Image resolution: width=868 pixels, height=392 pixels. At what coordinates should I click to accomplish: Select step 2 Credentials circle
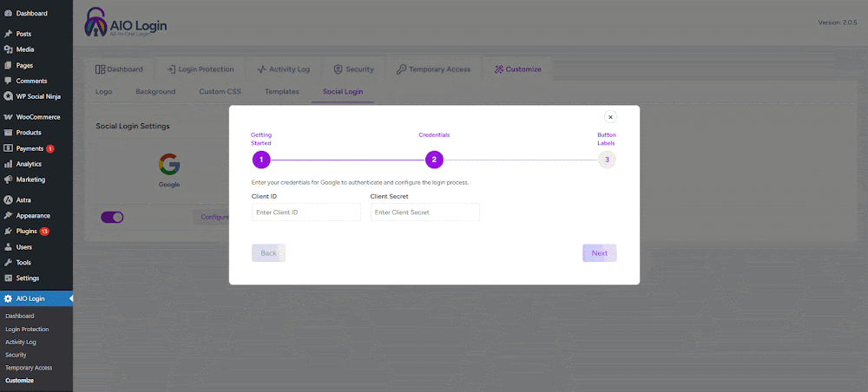[x=434, y=160]
